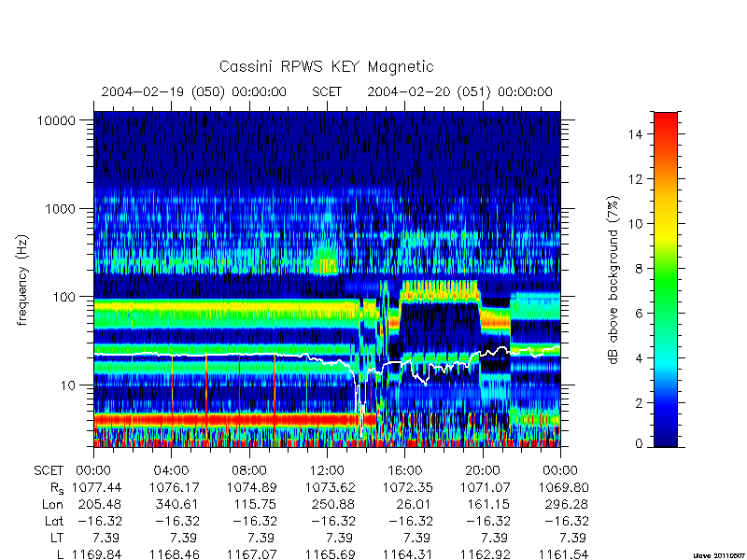
Task: Click the 08:00 time axis label
Action: pos(249,471)
